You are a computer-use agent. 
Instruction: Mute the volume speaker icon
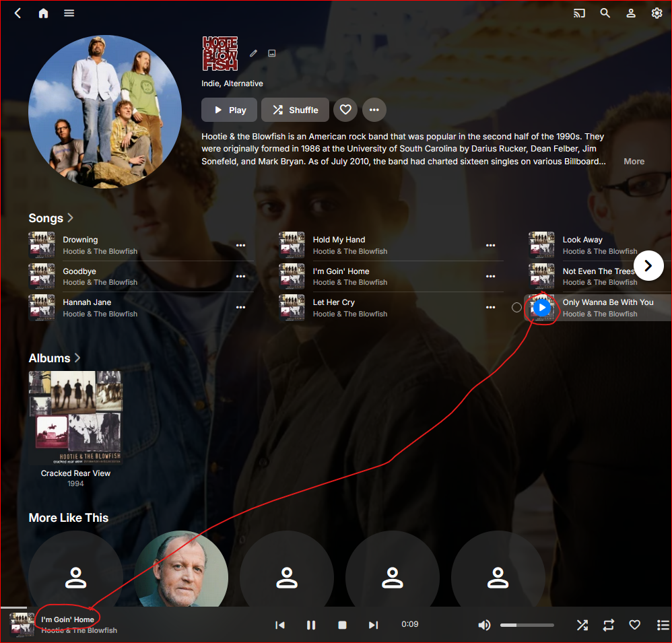coord(484,625)
